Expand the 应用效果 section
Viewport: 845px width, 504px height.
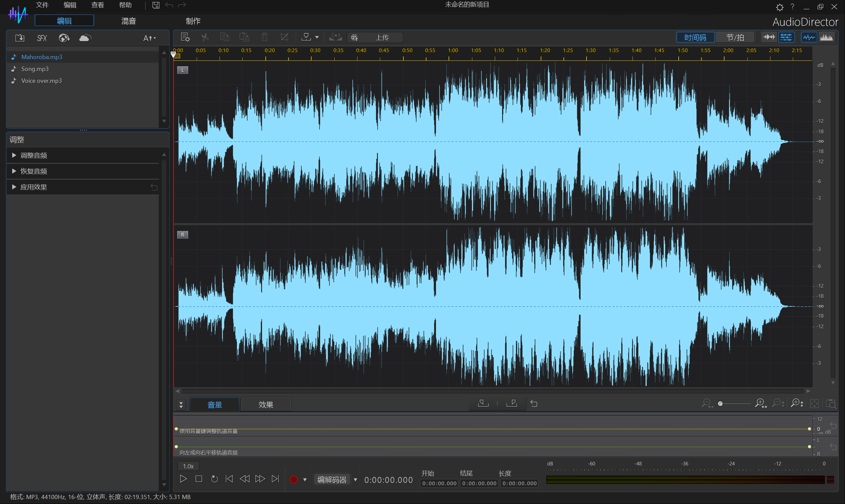click(x=33, y=187)
